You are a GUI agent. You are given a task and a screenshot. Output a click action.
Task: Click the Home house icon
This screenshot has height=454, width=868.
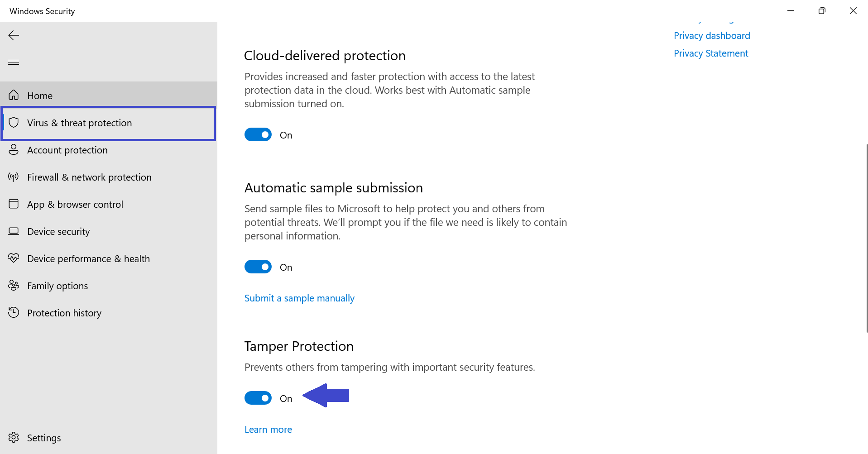point(14,95)
